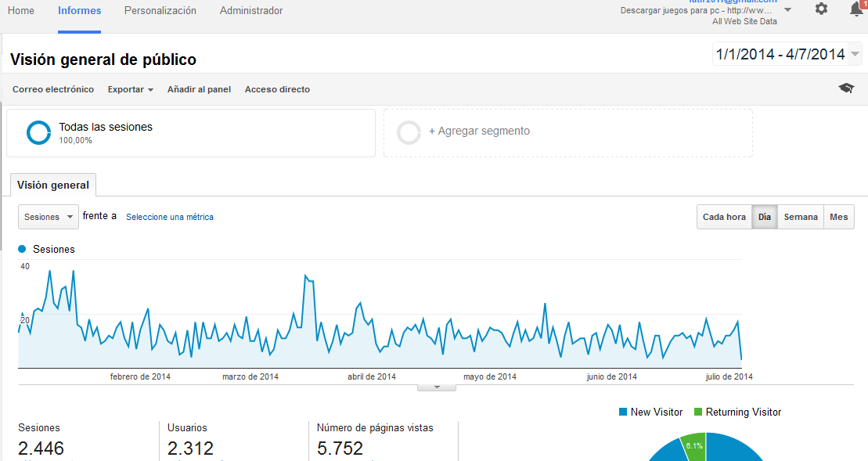
Task: Switch chart granularity to Día
Action: point(765,217)
